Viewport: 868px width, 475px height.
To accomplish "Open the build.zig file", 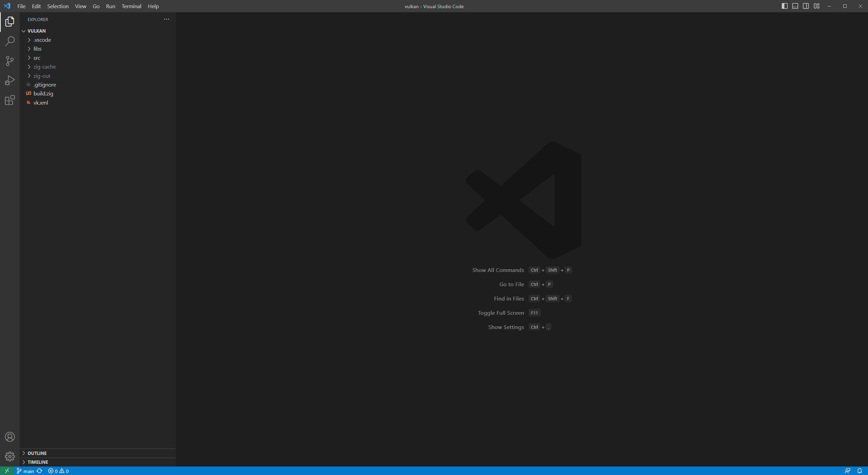I will (x=43, y=93).
